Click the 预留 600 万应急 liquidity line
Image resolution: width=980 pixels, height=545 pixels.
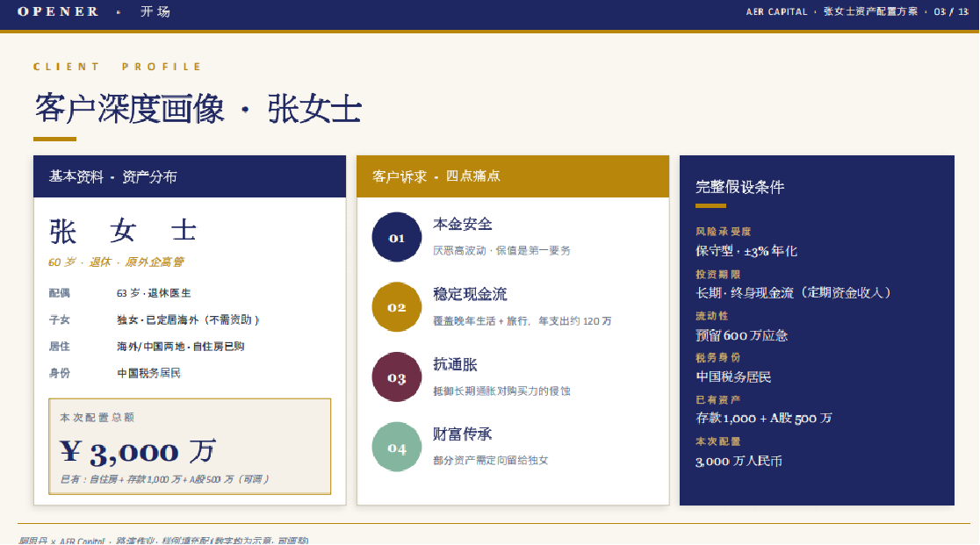pos(741,335)
